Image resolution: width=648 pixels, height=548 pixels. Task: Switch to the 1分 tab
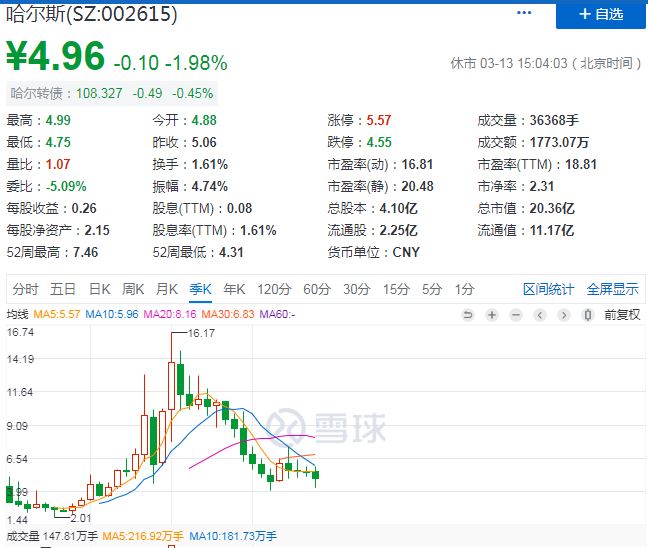click(x=465, y=289)
